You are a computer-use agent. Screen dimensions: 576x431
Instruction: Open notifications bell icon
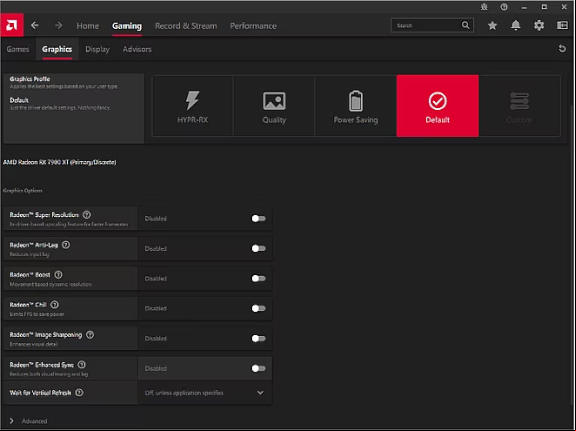point(516,25)
